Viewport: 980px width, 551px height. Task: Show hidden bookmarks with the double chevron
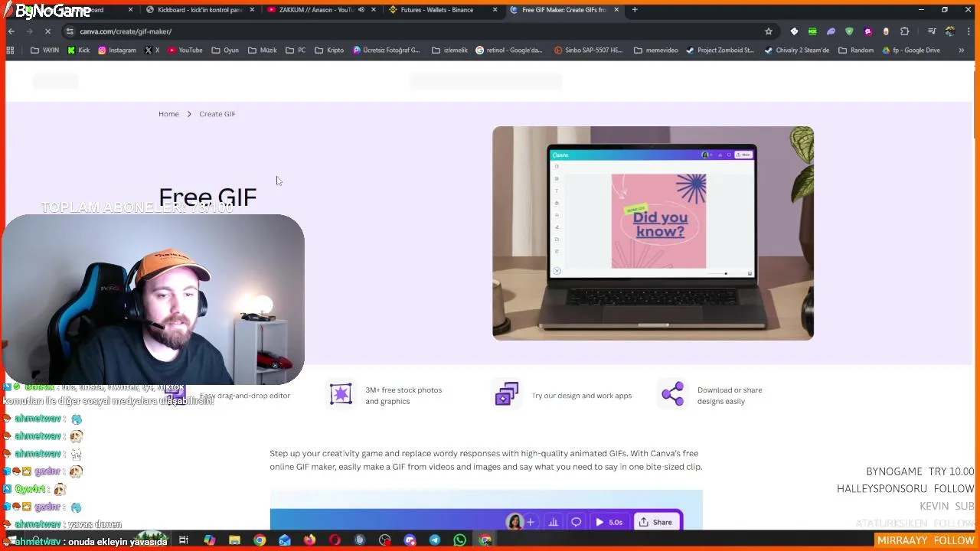961,51
